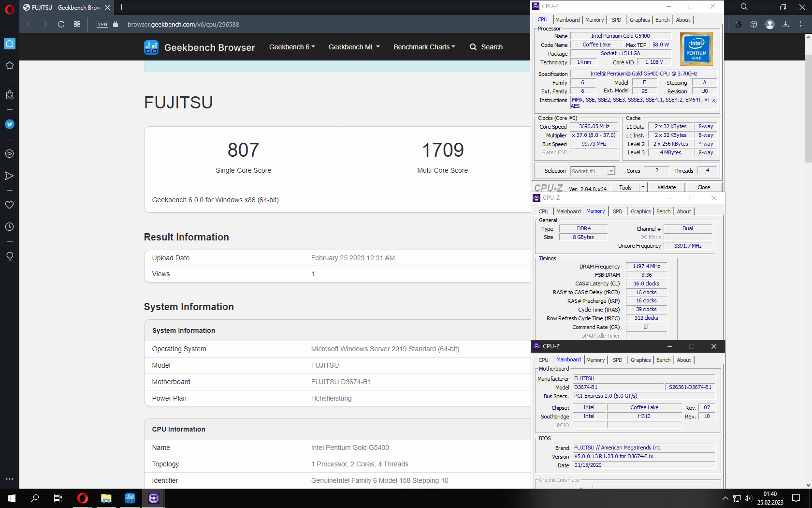Image resolution: width=812 pixels, height=508 pixels.
Task: Toggle the VPN badge in the address bar
Action: pyautogui.click(x=102, y=24)
